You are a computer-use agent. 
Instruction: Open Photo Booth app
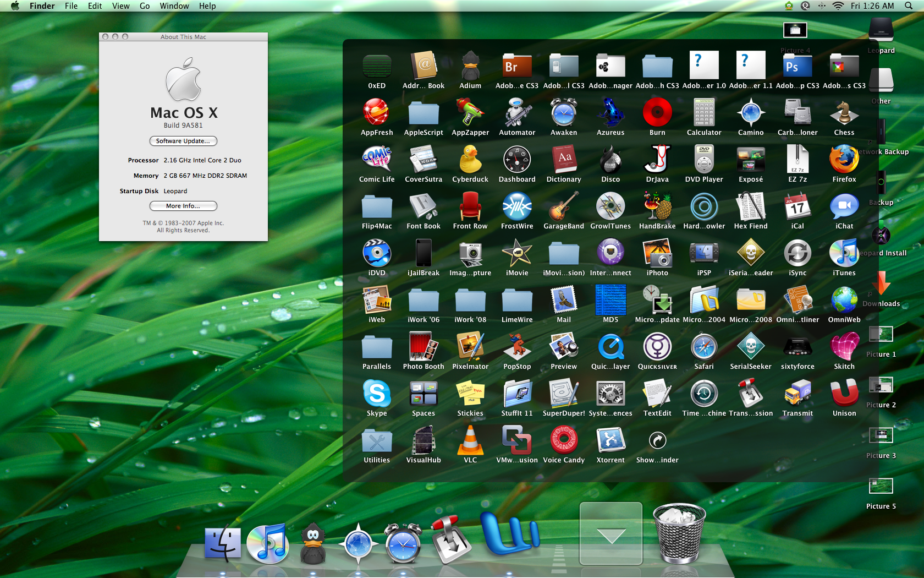[423, 347]
